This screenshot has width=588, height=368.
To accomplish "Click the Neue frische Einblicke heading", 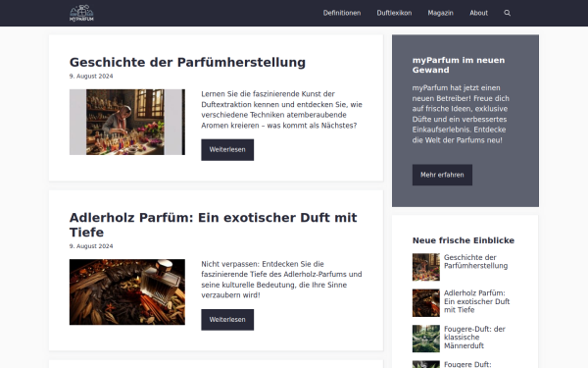I will click(x=464, y=240).
